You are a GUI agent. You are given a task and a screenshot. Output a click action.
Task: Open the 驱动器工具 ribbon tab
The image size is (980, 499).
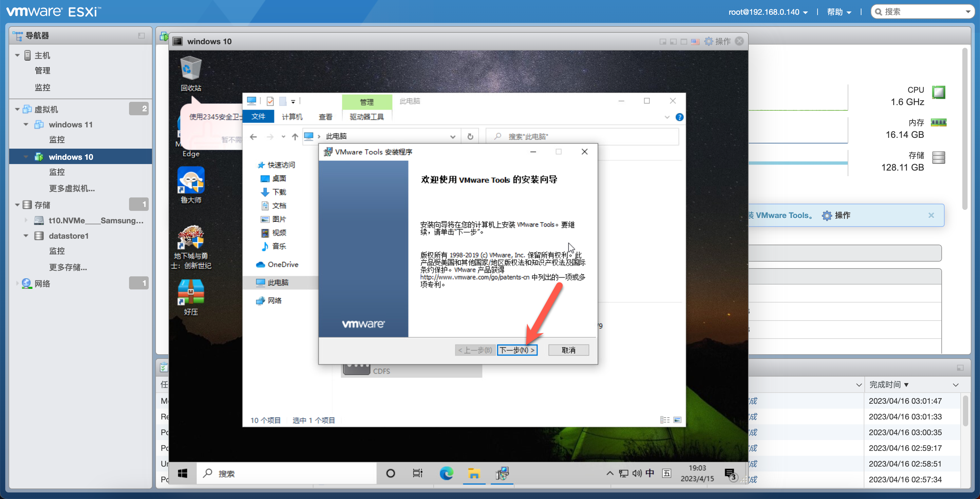pos(367,117)
